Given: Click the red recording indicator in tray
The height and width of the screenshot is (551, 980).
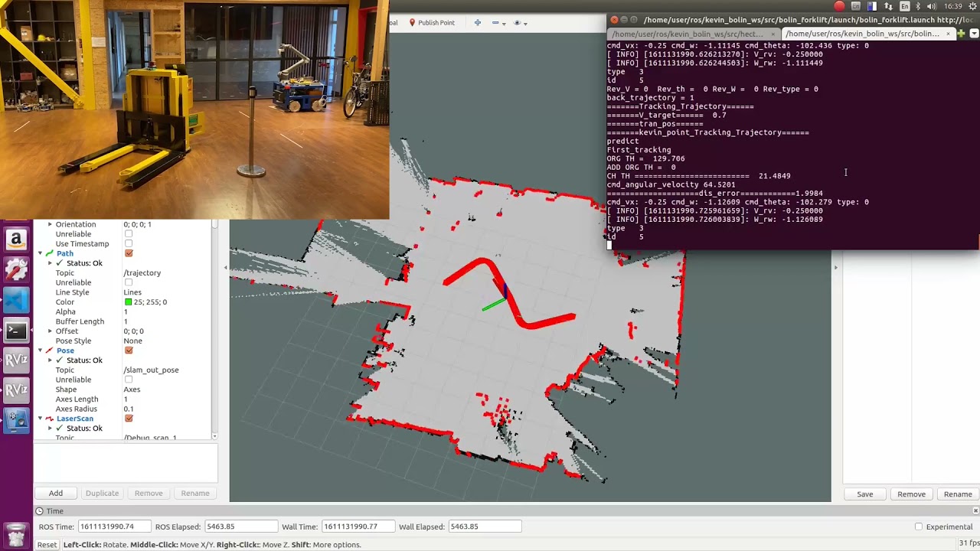Looking at the screenshot, I should pyautogui.click(x=840, y=6).
